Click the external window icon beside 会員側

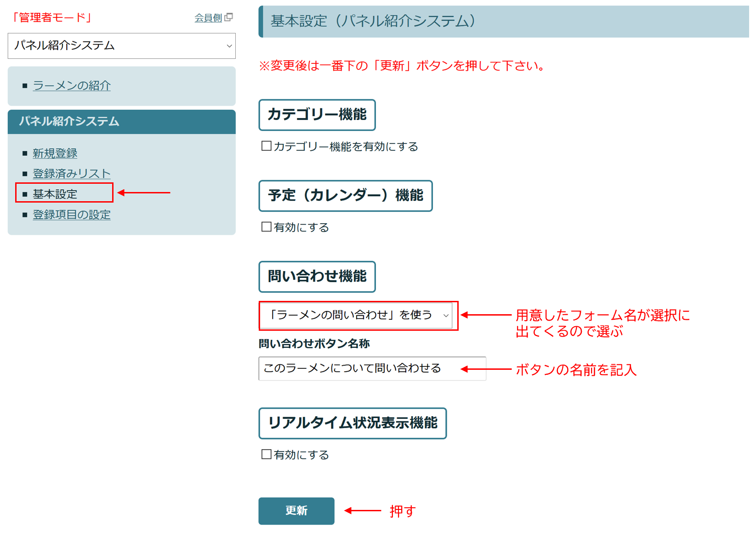(x=228, y=17)
